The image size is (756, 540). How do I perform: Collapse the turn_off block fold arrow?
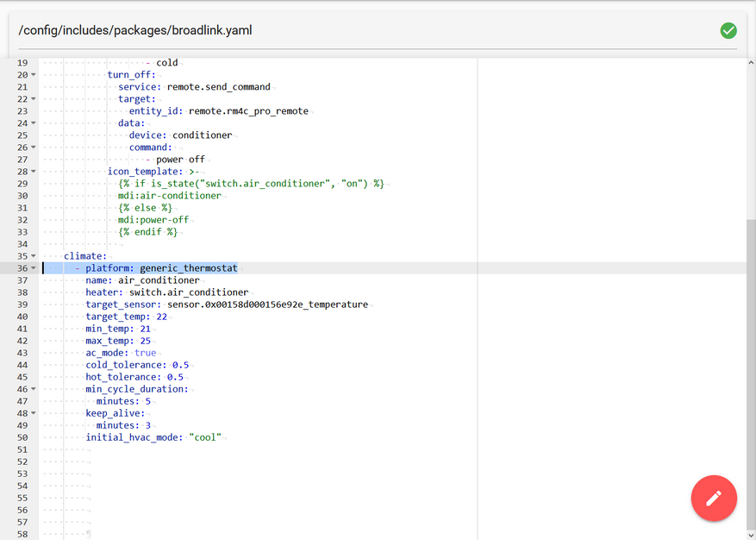pos(34,75)
